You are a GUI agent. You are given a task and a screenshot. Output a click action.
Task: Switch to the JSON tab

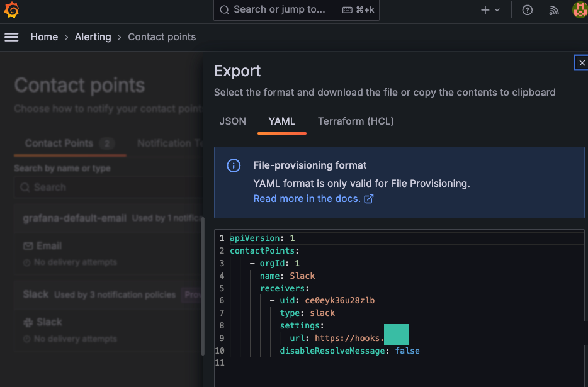tap(232, 121)
